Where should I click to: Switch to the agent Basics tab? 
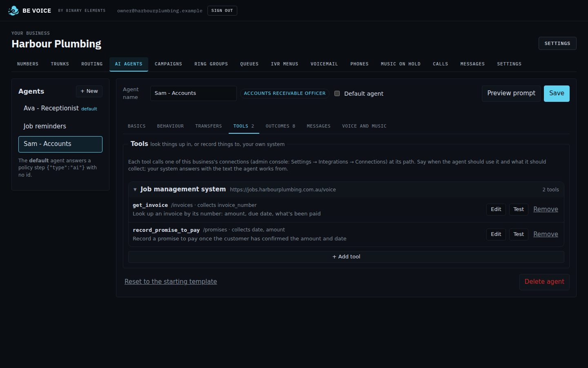tap(137, 126)
